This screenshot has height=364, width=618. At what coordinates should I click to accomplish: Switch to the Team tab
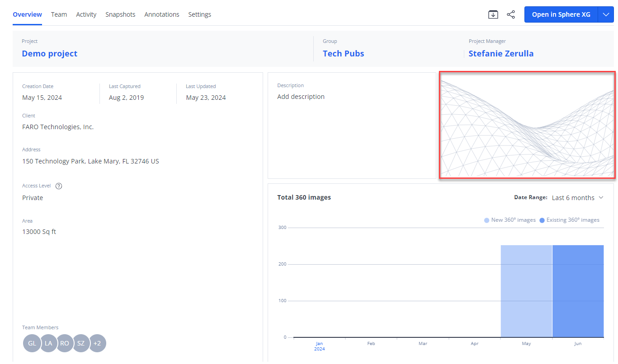point(59,14)
